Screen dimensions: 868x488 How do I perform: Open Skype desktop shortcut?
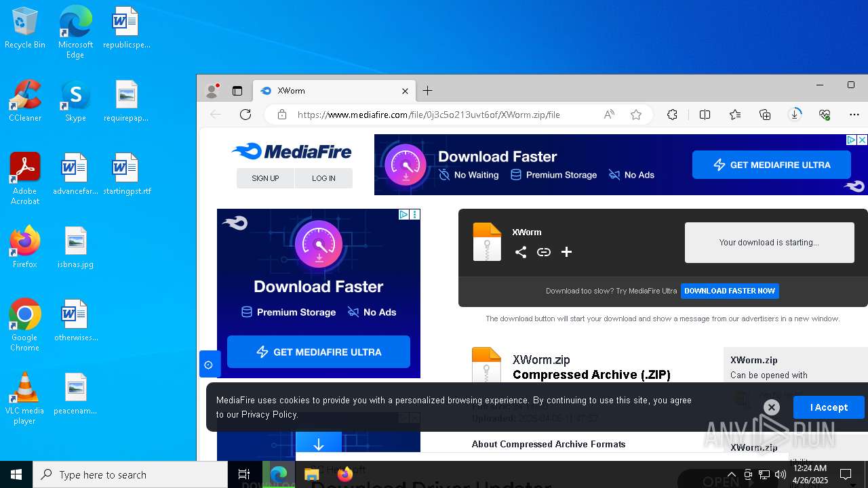[75, 102]
